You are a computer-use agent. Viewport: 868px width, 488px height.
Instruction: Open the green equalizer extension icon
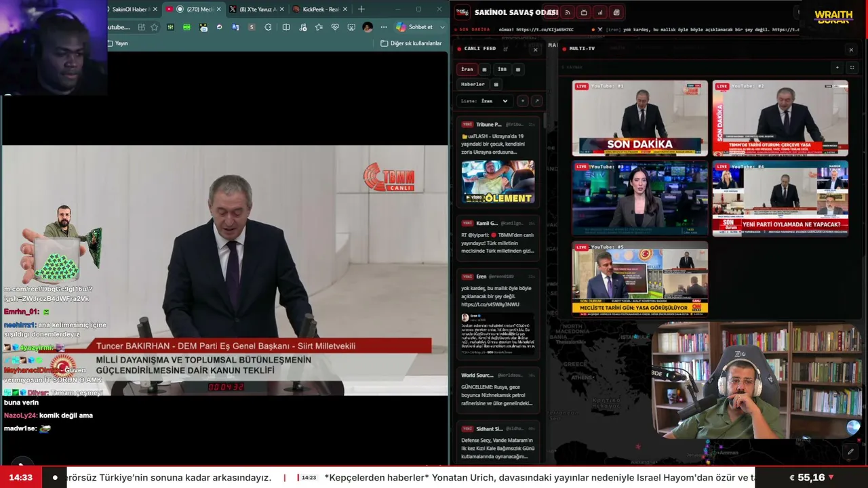point(170,27)
